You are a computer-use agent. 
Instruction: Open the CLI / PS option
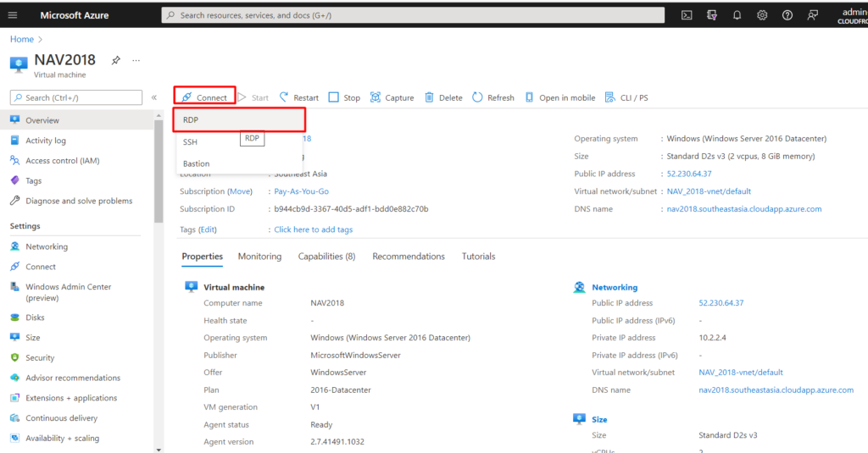tap(626, 97)
